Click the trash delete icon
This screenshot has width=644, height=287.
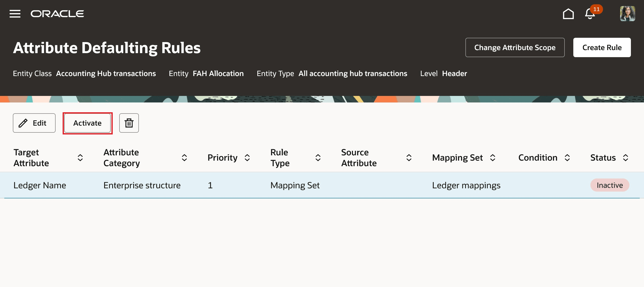[129, 123]
